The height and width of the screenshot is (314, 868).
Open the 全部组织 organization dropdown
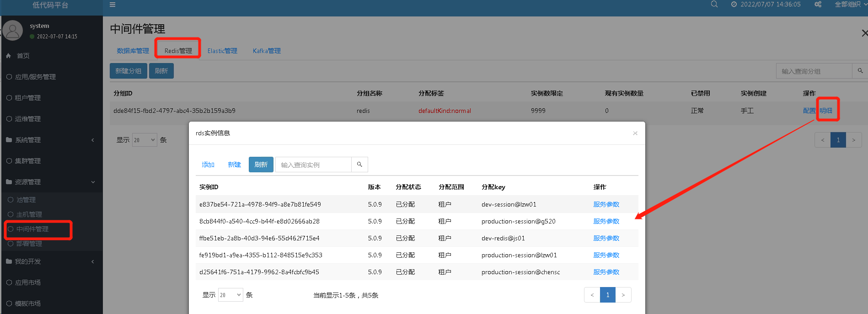851,5
